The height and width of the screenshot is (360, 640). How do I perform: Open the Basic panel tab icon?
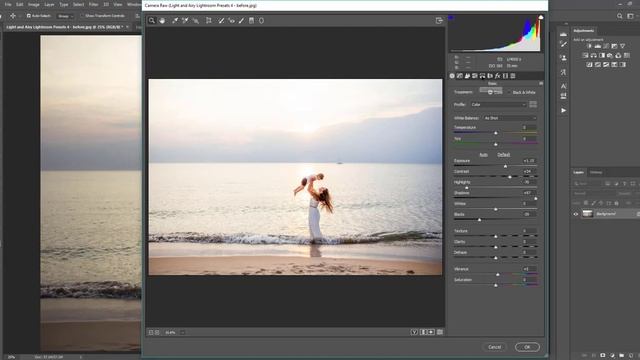(452, 76)
